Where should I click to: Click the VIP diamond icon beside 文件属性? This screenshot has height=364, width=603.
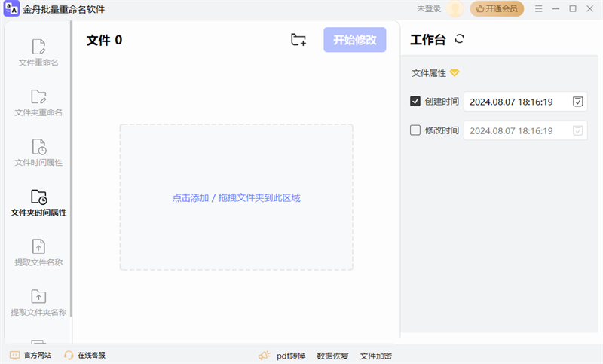[x=455, y=72]
